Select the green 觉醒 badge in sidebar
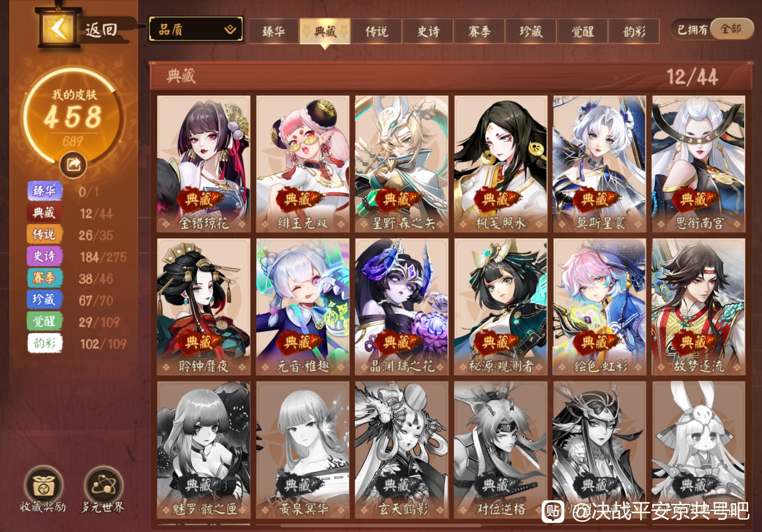 pos(44,321)
